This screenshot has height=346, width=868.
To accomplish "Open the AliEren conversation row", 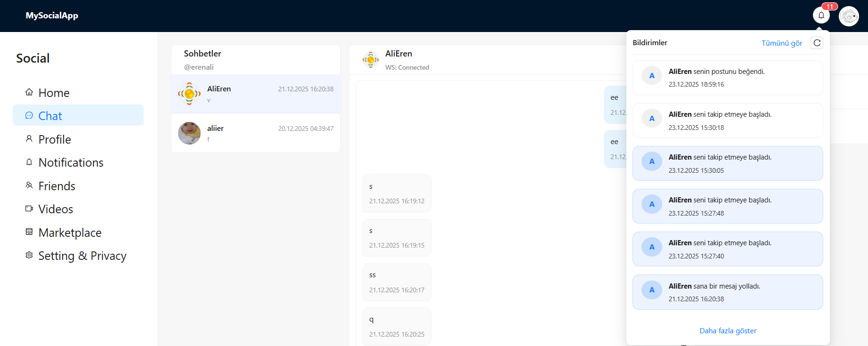I will [x=256, y=94].
